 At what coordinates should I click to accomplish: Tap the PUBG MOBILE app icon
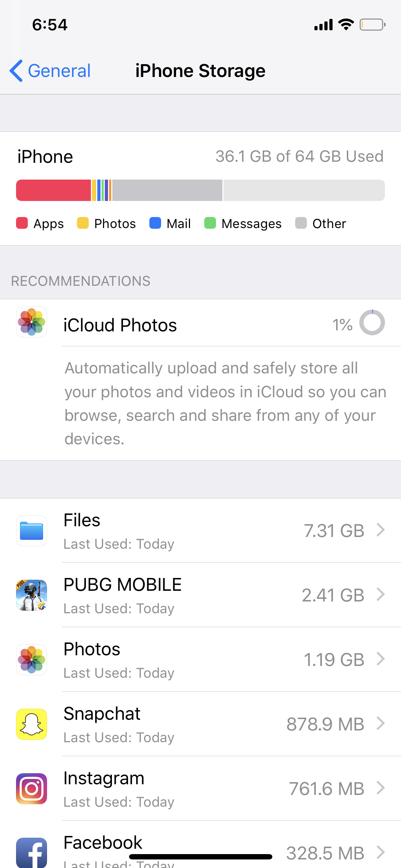(x=31, y=595)
